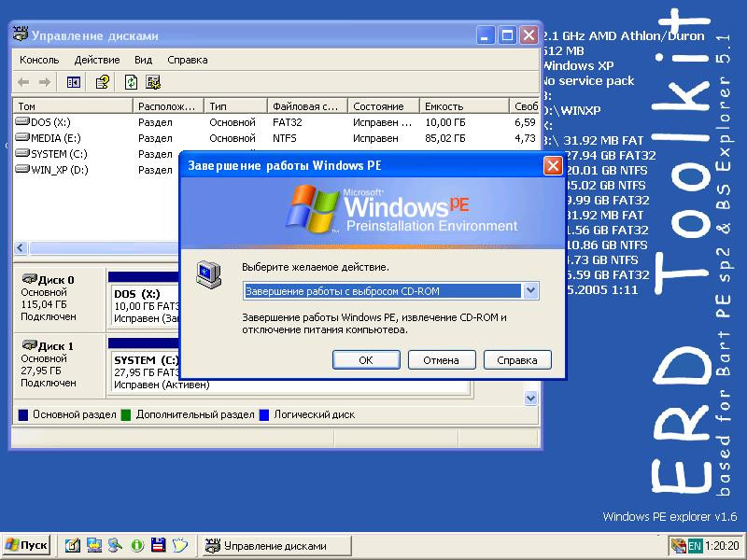Sort by the Том column header
Viewport: 747px width, 560px height.
pyautogui.click(x=73, y=106)
